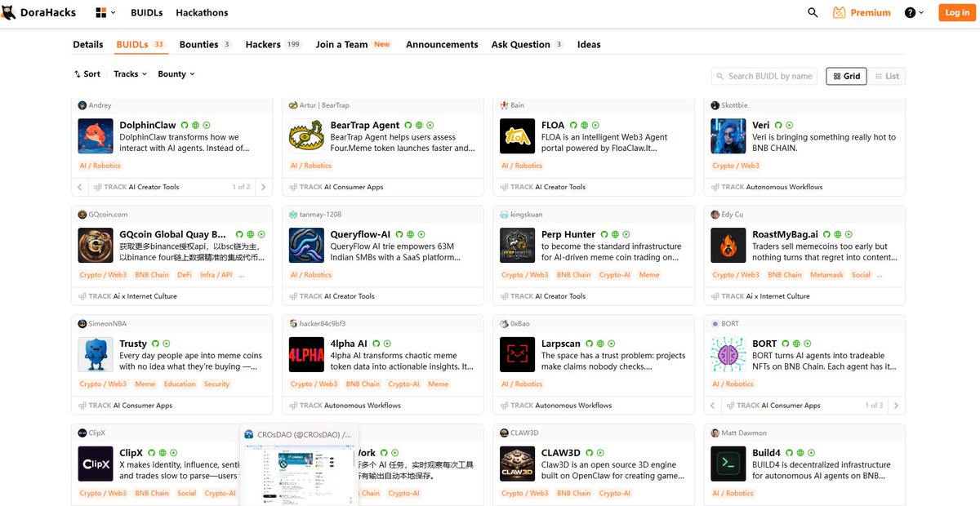980x506 pixels.
Task: Open the Hackers tab
Action: tap(274, 44)
